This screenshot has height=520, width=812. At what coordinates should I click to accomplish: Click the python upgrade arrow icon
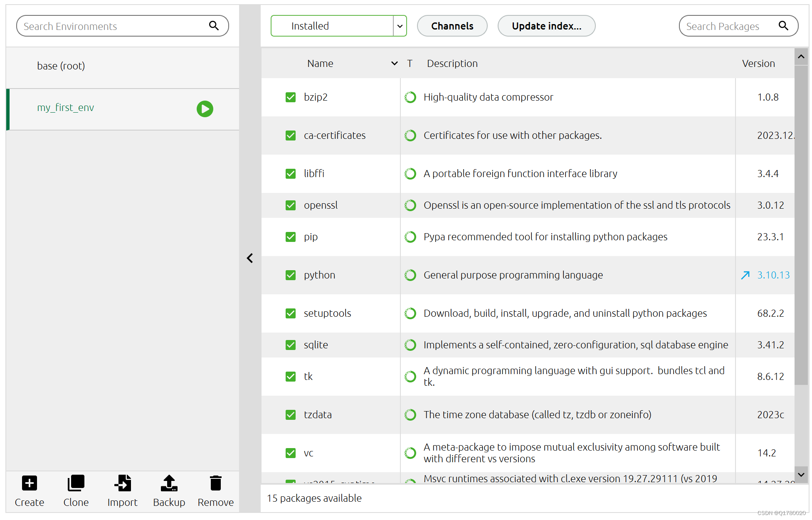pos(745,275)
